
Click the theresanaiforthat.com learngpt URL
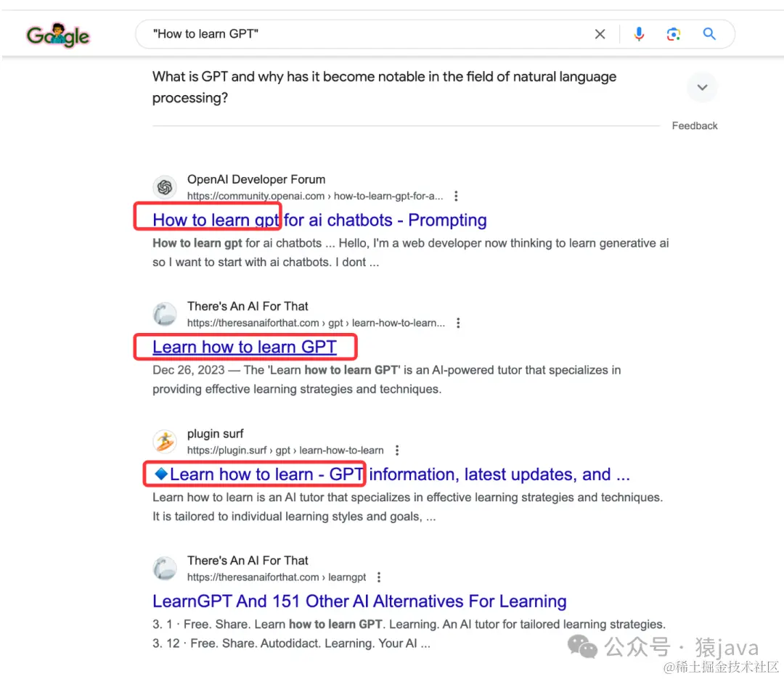coord(277,577)
